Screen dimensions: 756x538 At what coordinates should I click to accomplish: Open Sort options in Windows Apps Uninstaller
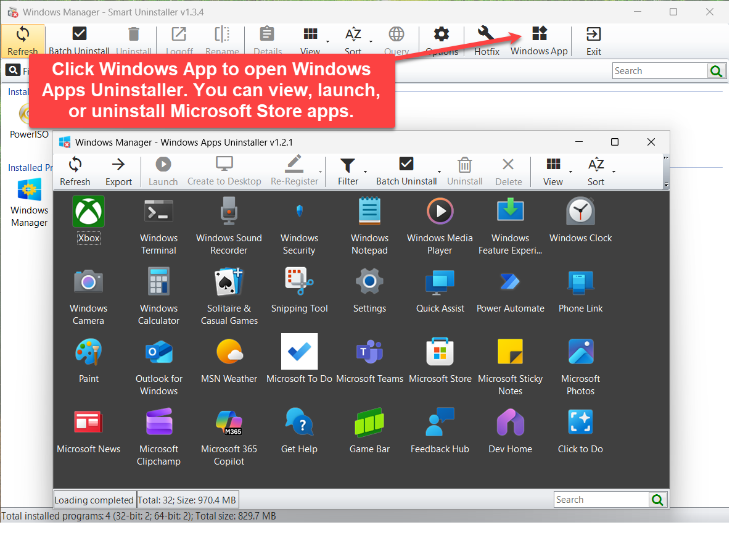point(596,172)
